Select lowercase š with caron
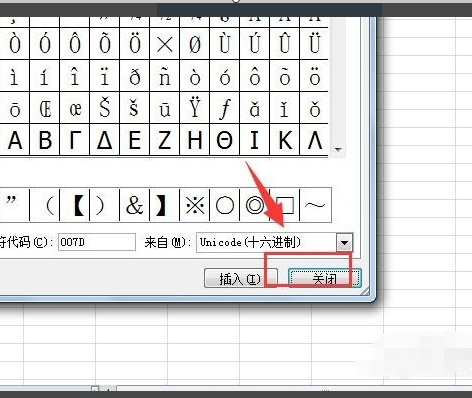 tap(135, 108)
